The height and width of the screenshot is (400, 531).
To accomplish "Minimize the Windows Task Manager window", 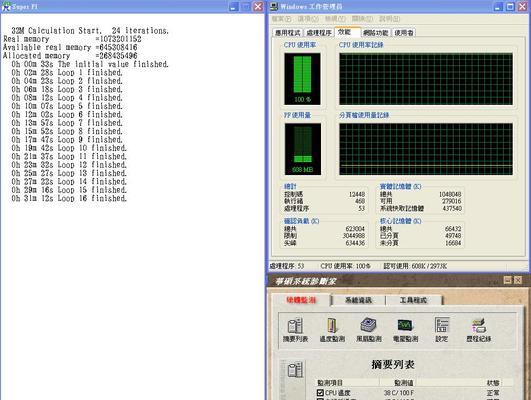I will click(x=498, y=6).
